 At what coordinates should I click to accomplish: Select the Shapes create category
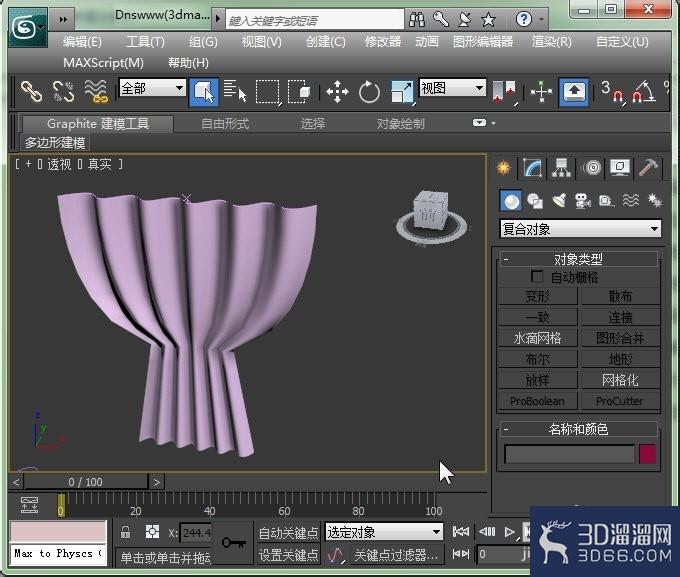(535, 201)
